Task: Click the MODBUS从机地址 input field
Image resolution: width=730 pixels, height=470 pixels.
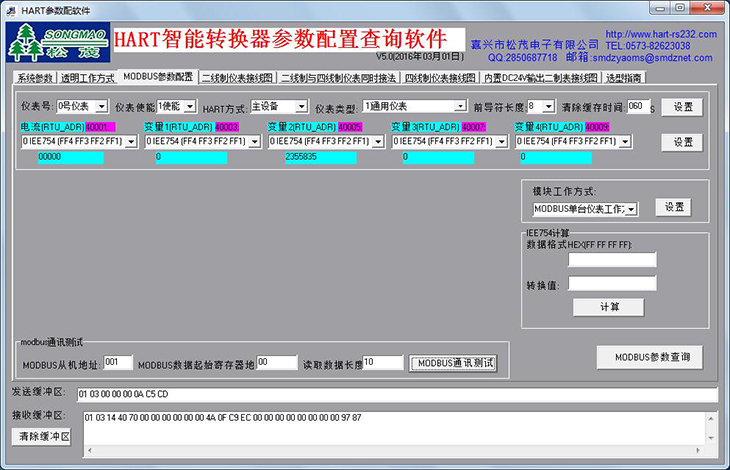Action: pyautogui.click(x=118, y=362)
